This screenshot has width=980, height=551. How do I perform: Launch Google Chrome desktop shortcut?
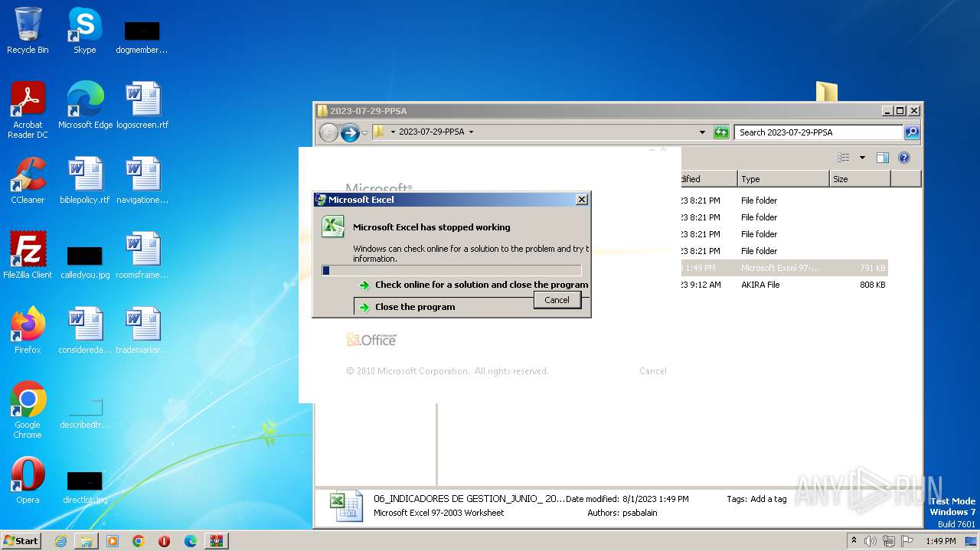(28, 409)
